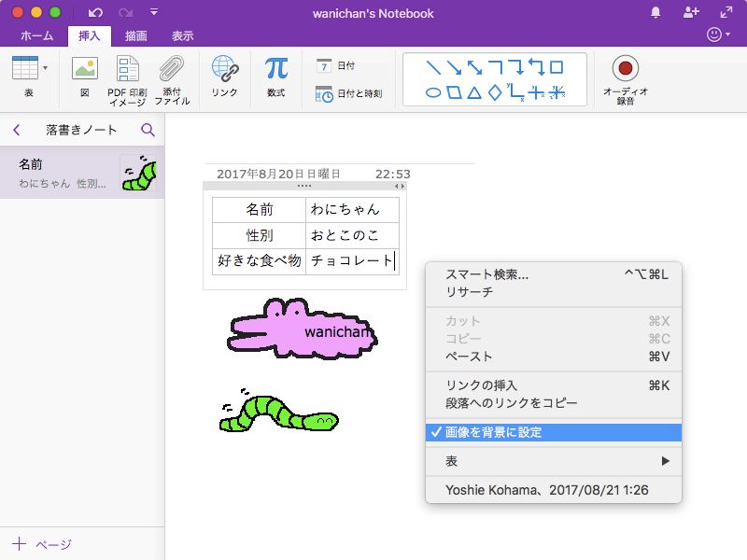Viewport: 747px width, 560px height.
Task: Select the 3D axes graph shape
Action: click(x=557, y=92)
